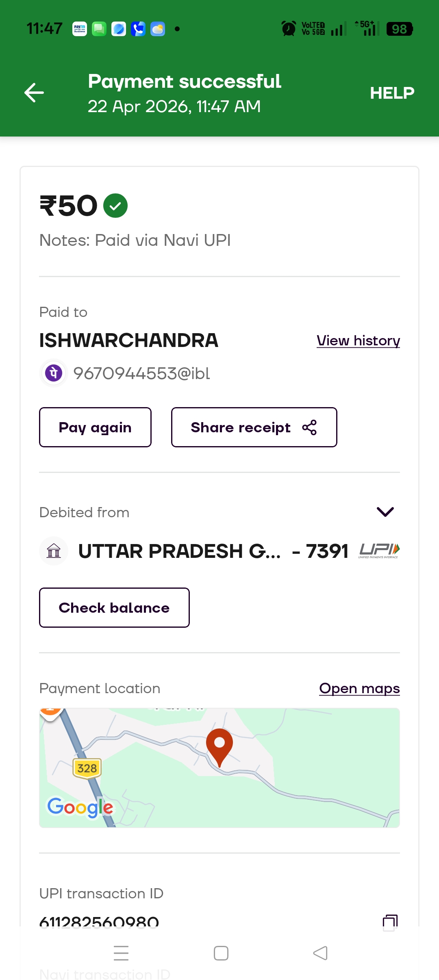Tap the Android back navigation triangle
439x980 pixels.
320,953
